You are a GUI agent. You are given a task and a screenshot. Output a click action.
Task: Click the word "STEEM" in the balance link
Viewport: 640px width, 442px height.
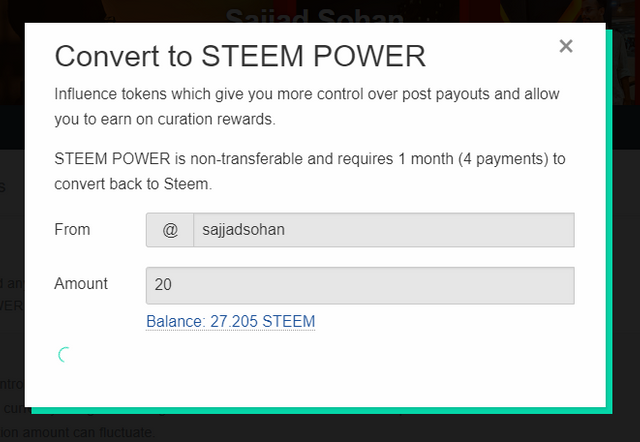289,322
